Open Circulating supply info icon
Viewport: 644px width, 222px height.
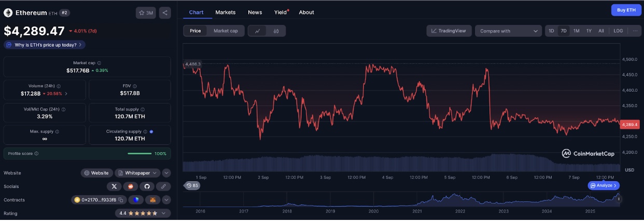click(145, 132)
